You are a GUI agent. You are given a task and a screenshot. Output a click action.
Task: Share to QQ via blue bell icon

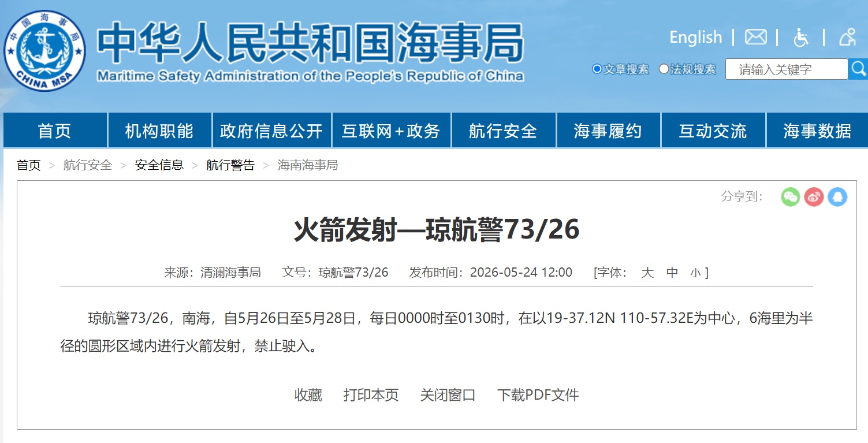[837, 197]
